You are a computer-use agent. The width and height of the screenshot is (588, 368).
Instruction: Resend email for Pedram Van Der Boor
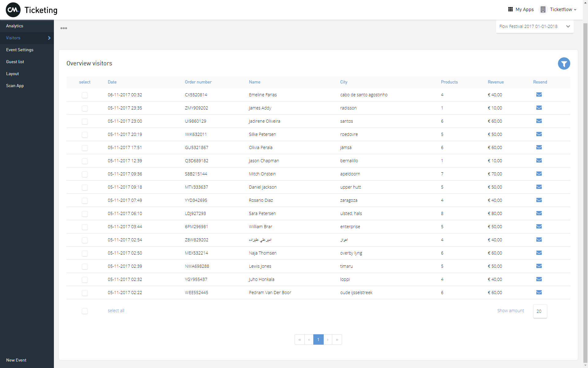point(539,292)
